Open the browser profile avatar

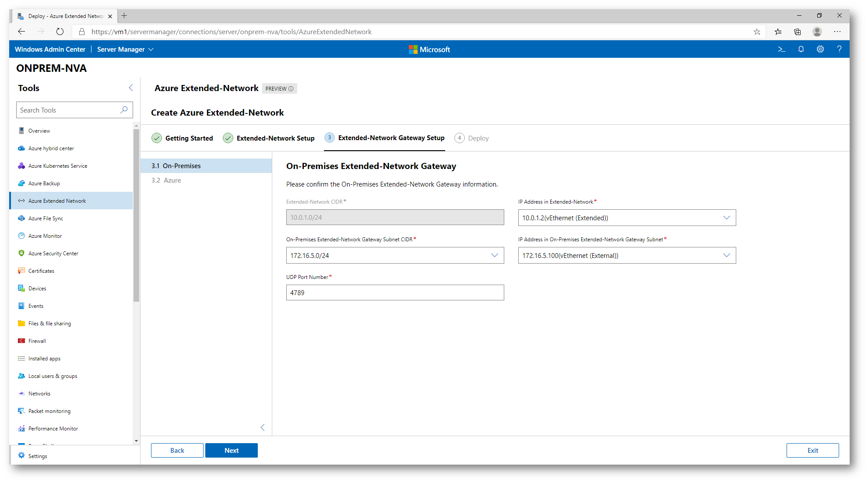pos(817,32)
